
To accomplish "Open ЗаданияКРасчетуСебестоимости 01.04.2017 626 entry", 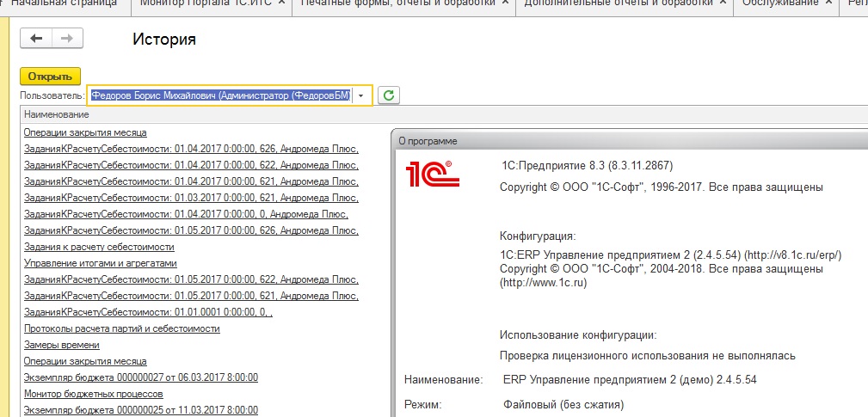I will 191,149.
